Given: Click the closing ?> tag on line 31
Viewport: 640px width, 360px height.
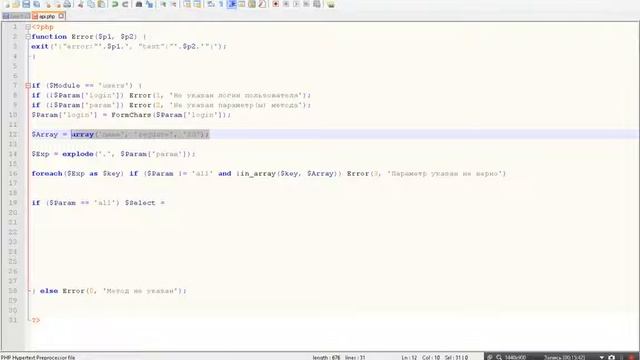Looking at the screenshot, I should pyautogui.click(x=36, y=320).
